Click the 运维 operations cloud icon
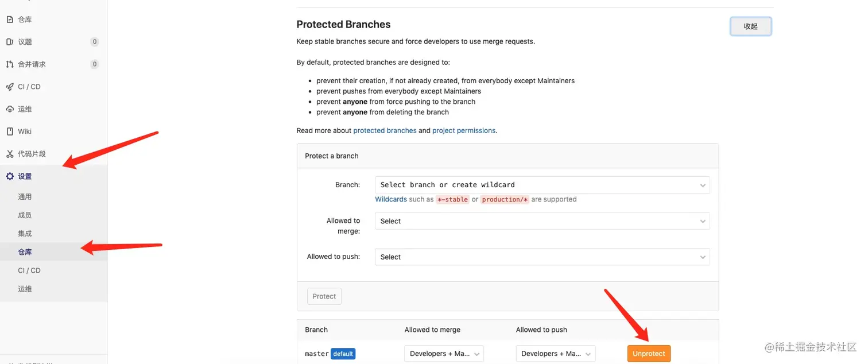The width and height of the screenshot is (868, 364). pos(10,109)
